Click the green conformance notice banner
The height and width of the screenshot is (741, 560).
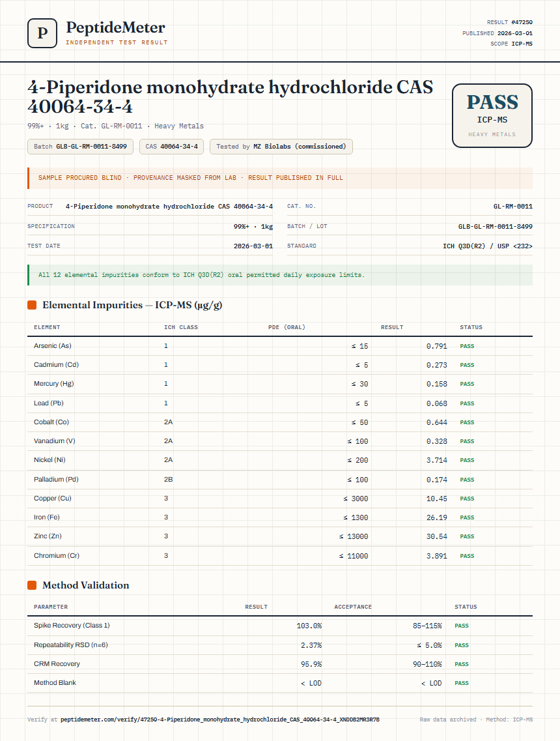(x=280, y=275)
